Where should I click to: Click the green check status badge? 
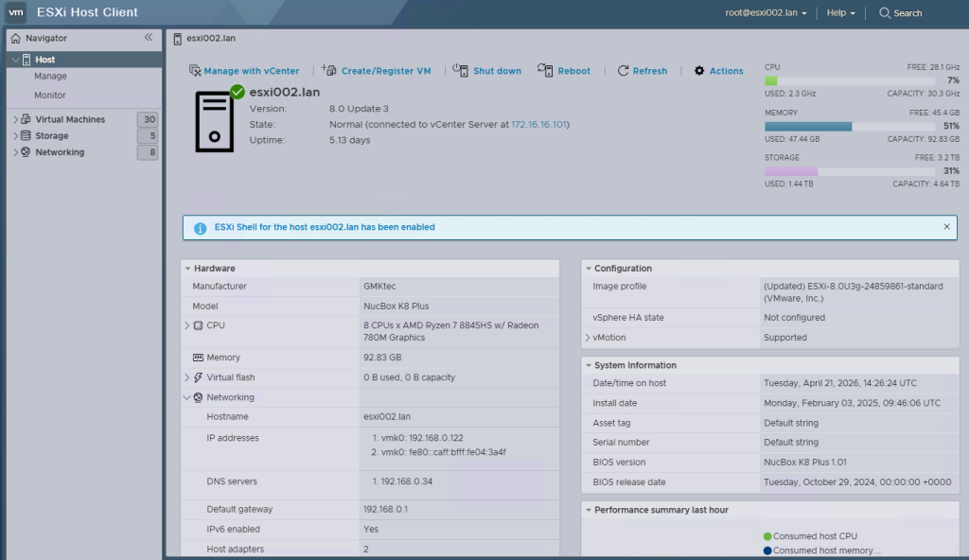coord(238,92)
